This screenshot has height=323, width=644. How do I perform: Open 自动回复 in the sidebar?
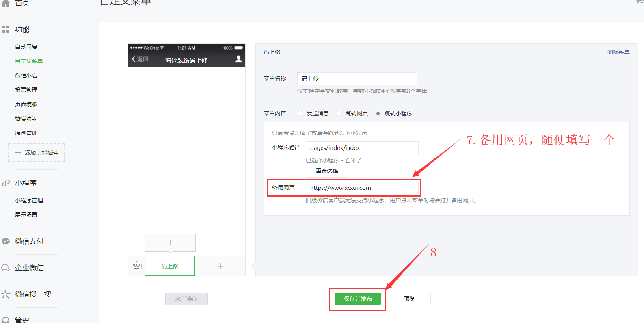(x=26, y=47)
